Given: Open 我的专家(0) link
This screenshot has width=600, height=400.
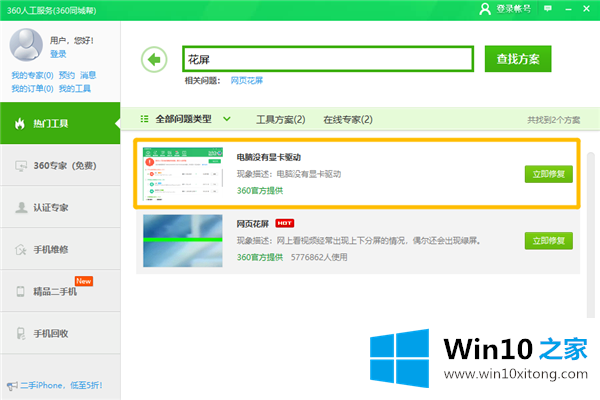Looking at the screenshot, I should 32,75.
